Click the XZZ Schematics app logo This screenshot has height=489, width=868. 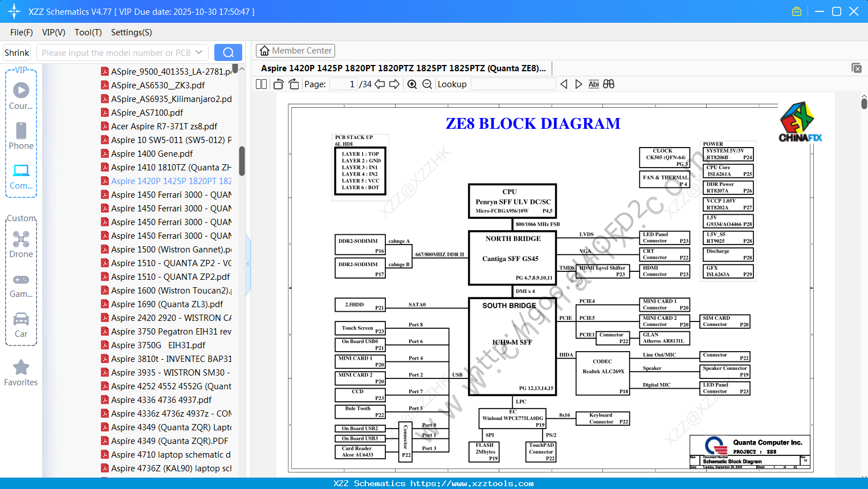click(x=14, y=11)
